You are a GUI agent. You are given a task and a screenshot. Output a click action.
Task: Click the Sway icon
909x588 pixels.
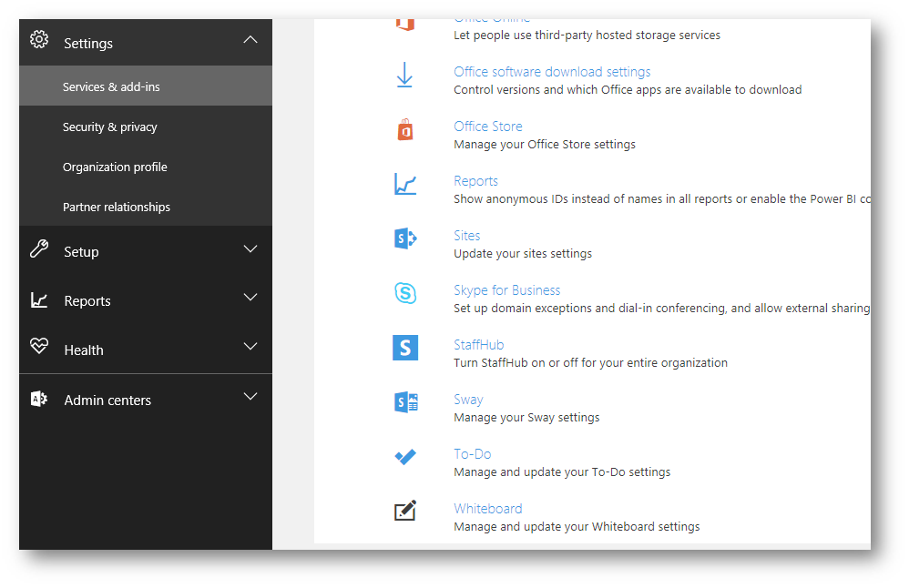406,402
